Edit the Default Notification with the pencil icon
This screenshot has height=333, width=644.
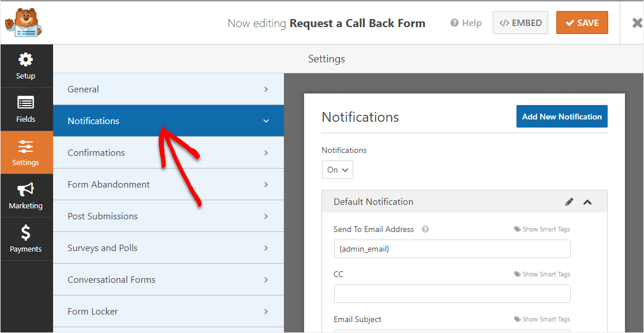(570, 201)
